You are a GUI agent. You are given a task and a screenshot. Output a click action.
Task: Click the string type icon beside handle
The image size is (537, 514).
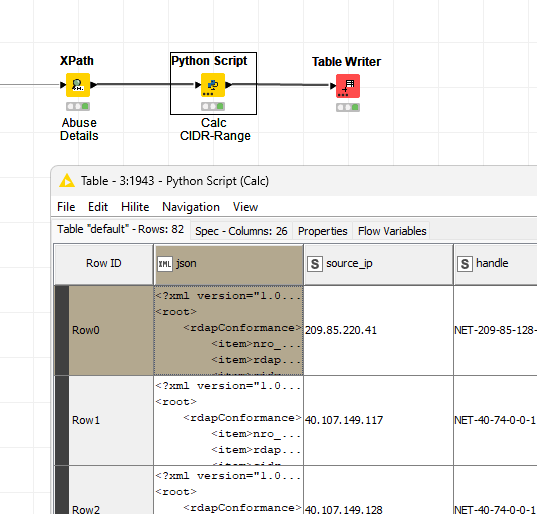(465, 264)
